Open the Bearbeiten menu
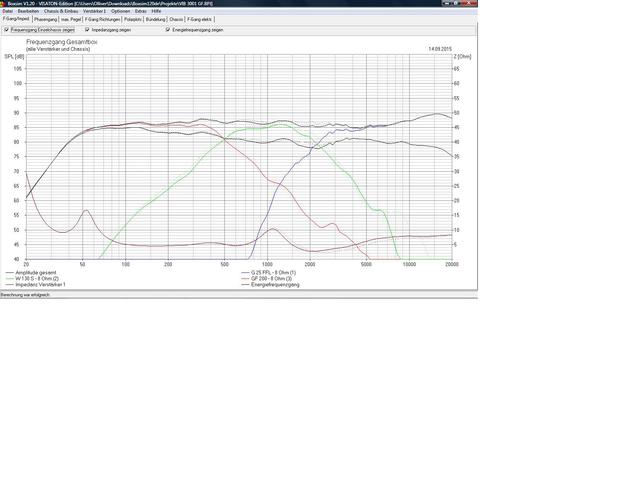 coord(28,11)
